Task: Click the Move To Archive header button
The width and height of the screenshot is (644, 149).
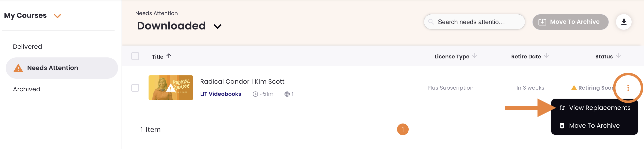Action: [x=570, y=22]
